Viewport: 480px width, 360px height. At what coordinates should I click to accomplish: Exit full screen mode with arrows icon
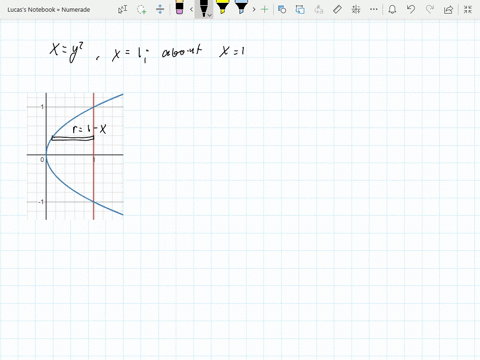pyautogui.click(x=468, y=9)
